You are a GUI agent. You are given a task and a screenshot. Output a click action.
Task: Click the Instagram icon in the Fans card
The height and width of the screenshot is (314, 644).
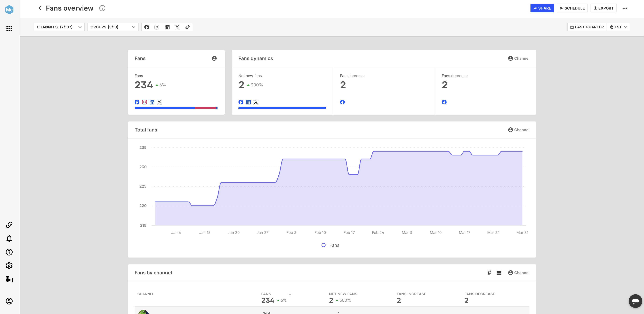pos(144,102)
